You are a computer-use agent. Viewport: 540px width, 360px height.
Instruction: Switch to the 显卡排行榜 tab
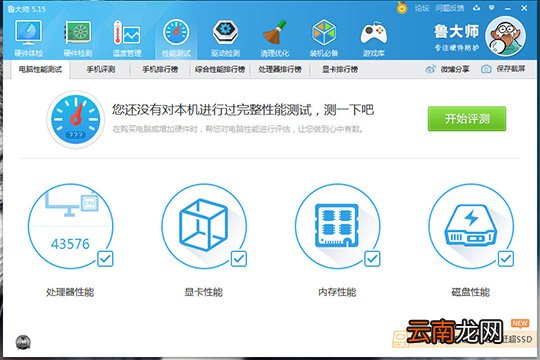click(340, 70)
